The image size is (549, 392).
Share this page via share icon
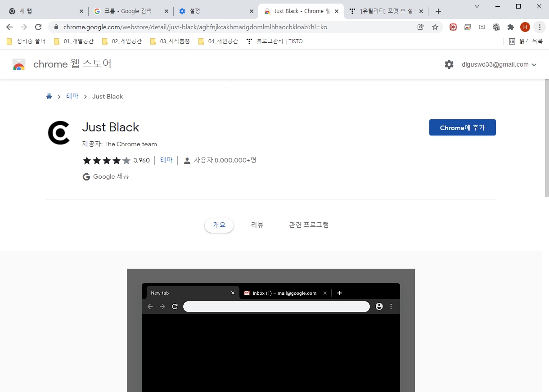pos(421,27)
